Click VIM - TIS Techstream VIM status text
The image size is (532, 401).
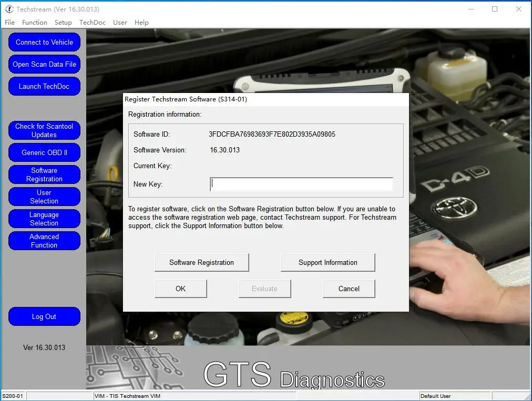tap(127, 396)
